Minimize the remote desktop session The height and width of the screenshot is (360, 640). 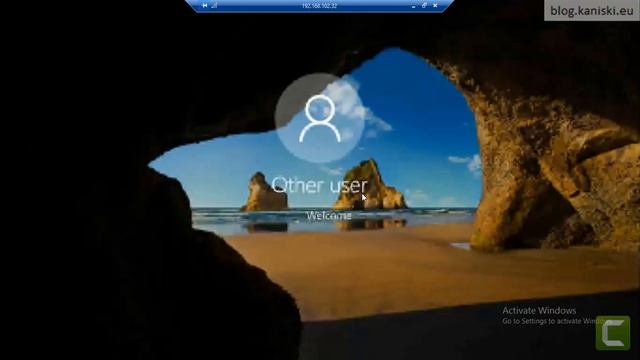(x=413, y=6)
